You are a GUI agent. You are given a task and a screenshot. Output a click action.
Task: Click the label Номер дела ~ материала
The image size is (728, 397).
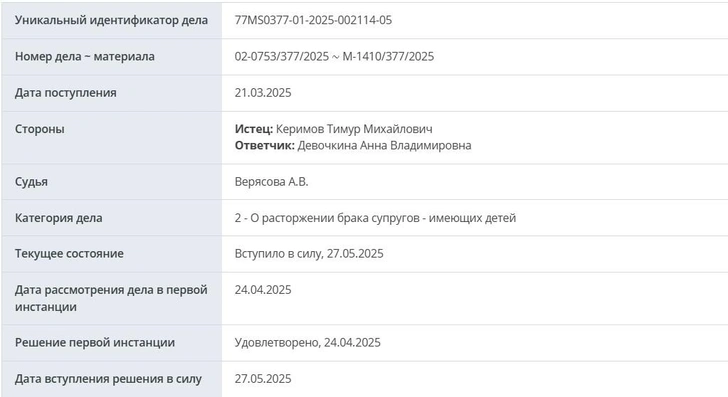pos(85,56)
